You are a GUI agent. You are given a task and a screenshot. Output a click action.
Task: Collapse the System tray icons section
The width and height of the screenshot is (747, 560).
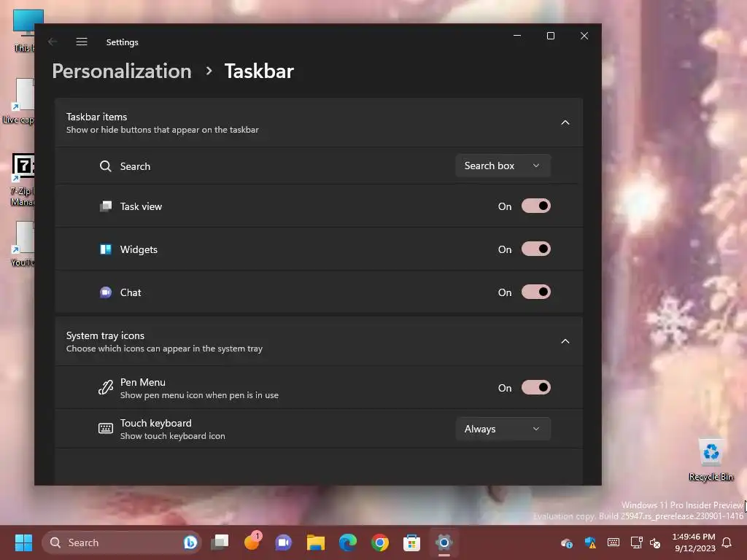565,341
